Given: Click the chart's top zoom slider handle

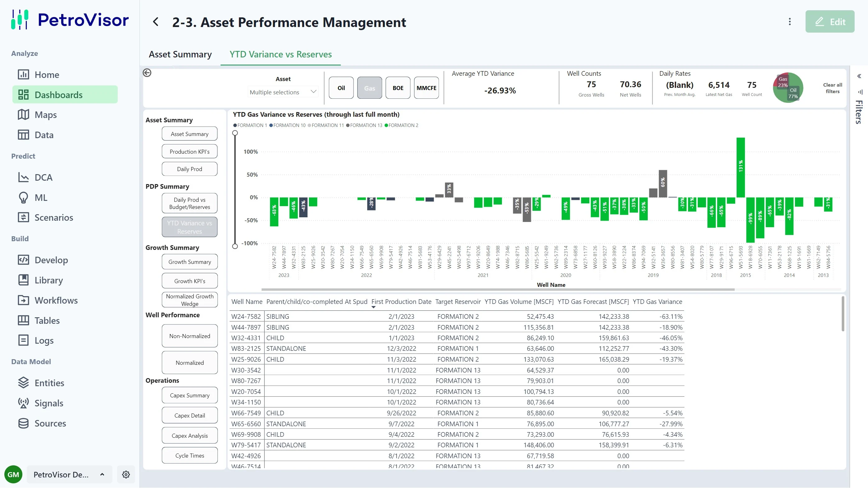Looking at the screenshot, I should coord(235,133).
